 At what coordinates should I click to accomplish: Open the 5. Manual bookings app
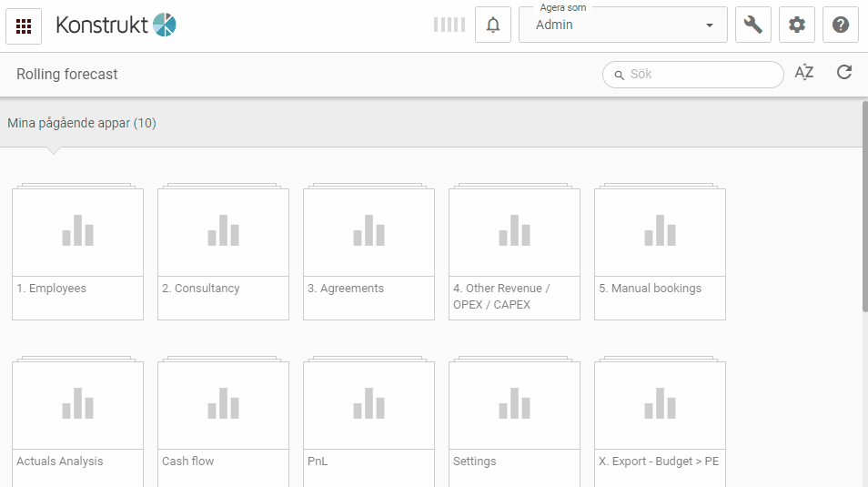(x=660, y=253)
